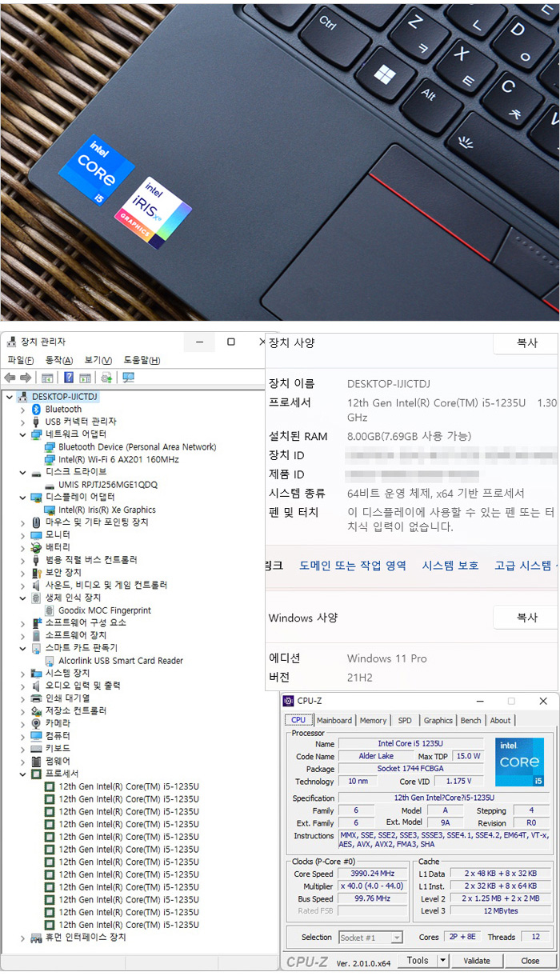Expand the Bluetooth category
Screen dimensions: 560x976
click(22, 410)
